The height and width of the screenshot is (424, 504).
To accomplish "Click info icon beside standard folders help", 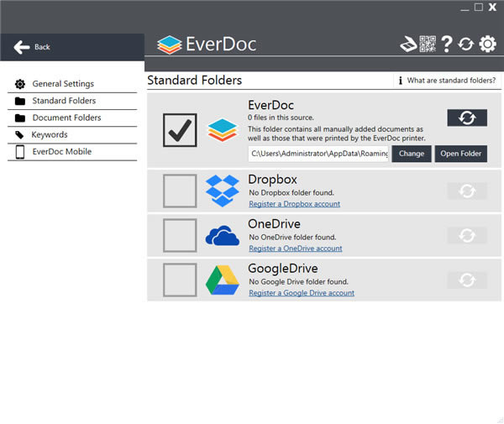I will click(x=400, y=81).
